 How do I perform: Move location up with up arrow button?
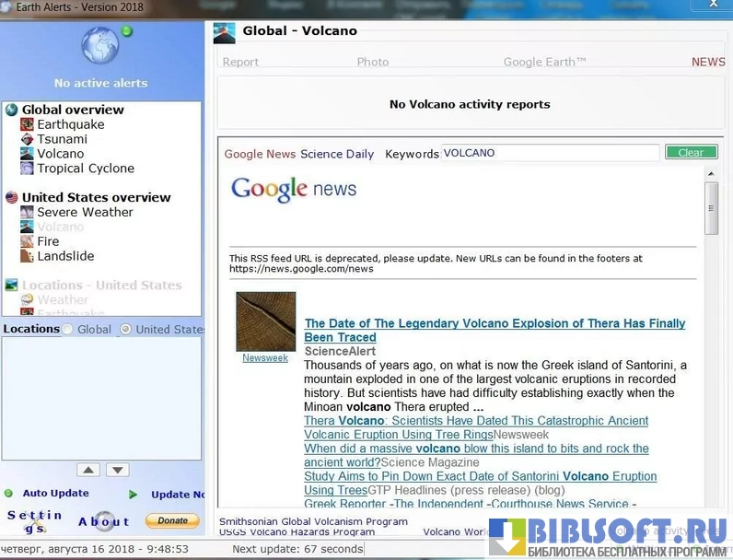point(88,470)
